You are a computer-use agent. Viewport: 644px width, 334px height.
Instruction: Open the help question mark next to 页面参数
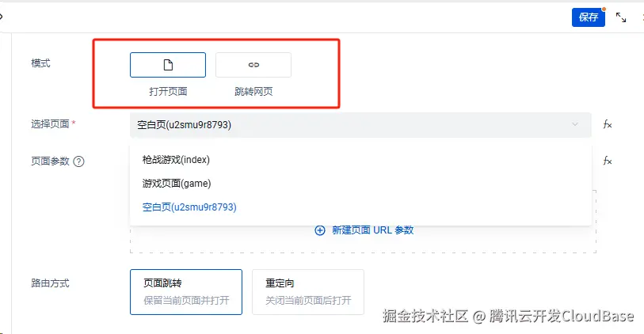click(x=78, y=161)
